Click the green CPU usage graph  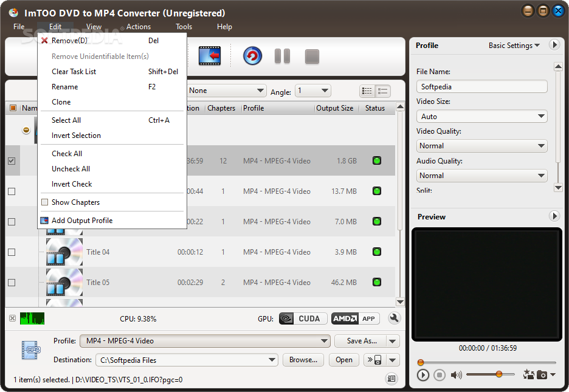pos(32,318)
